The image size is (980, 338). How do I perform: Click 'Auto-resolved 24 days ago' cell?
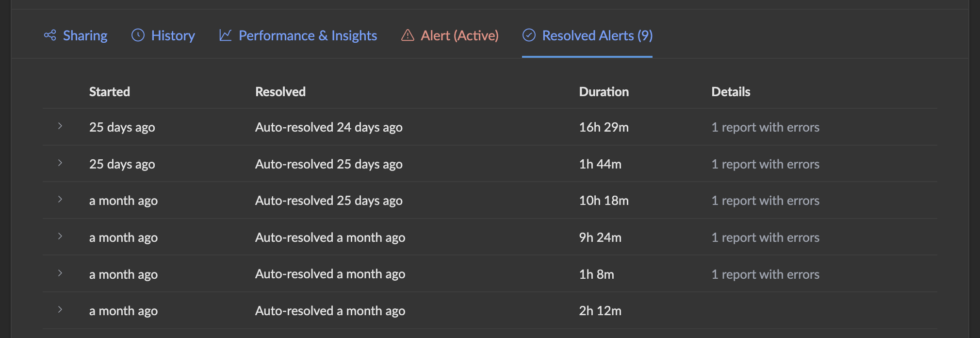tap(329, 127)
